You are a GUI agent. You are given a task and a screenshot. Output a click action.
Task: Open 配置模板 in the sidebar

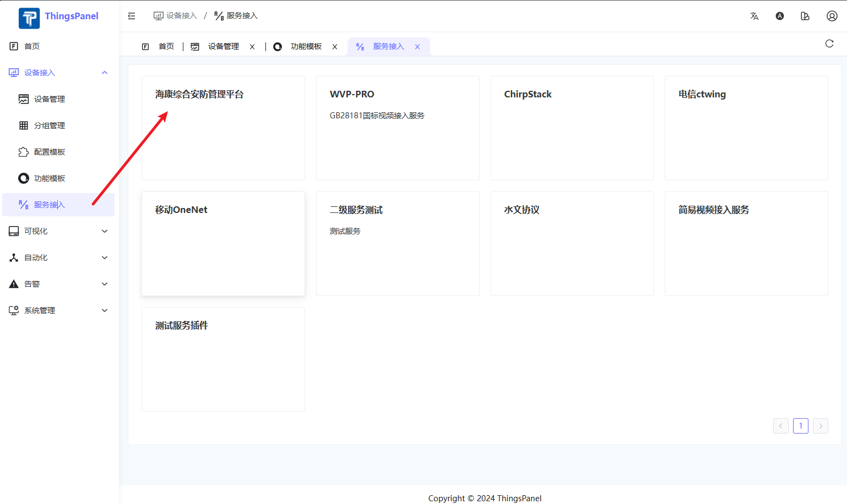[50, 152]
